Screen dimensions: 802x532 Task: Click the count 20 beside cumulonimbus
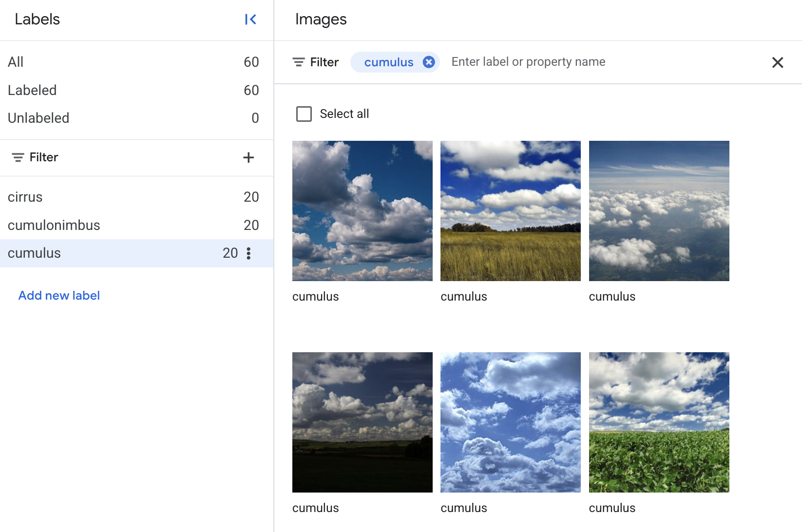(251, 225)
